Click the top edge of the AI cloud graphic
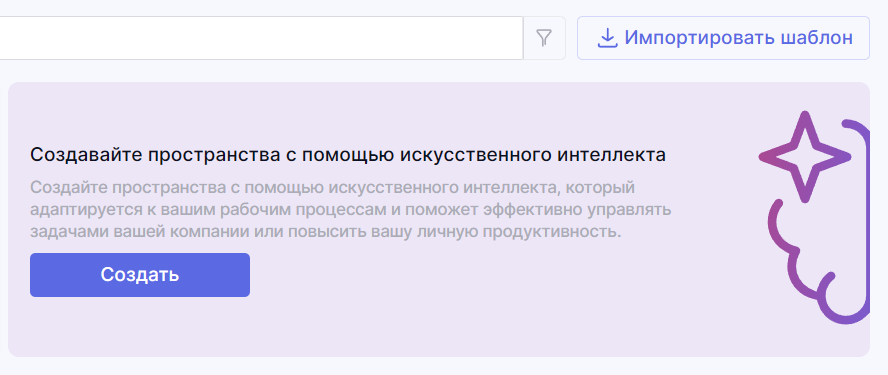The width and height of the screenshot is (888, 375). click(856, 126)
